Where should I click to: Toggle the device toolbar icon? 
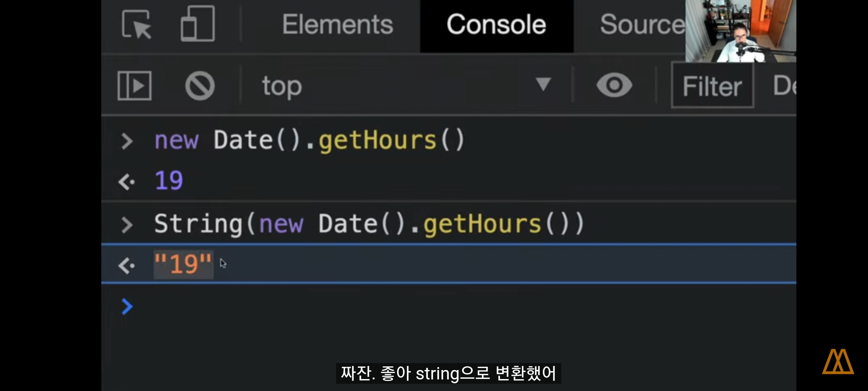pyautogui.click(x=197, y=24)
